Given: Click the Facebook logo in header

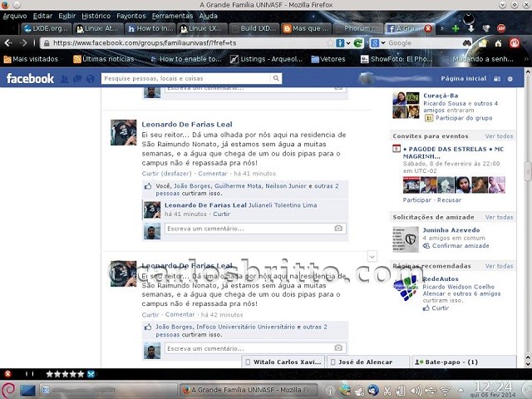Looking at the screenshot, I should tap(31, 78).
